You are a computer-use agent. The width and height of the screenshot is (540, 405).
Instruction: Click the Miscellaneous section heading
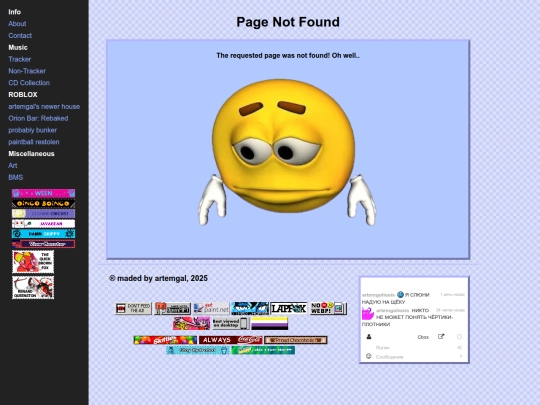(x=31, y=154)
